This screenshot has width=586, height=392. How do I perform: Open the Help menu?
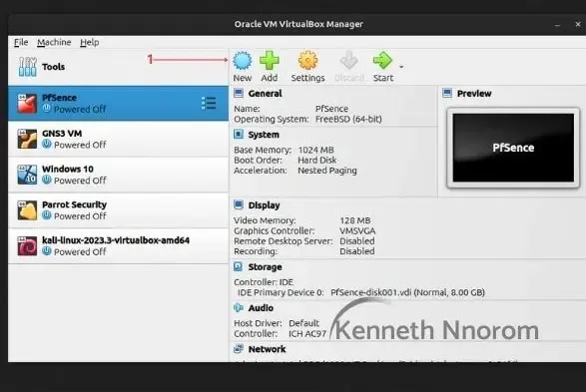(x=89, y=42)
